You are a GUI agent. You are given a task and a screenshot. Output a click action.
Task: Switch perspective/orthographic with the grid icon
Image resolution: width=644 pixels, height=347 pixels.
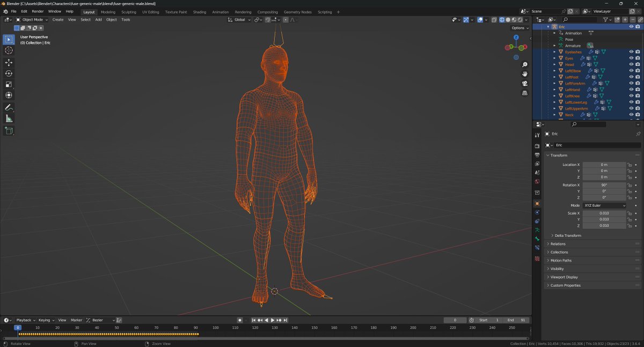pos(525,93)
